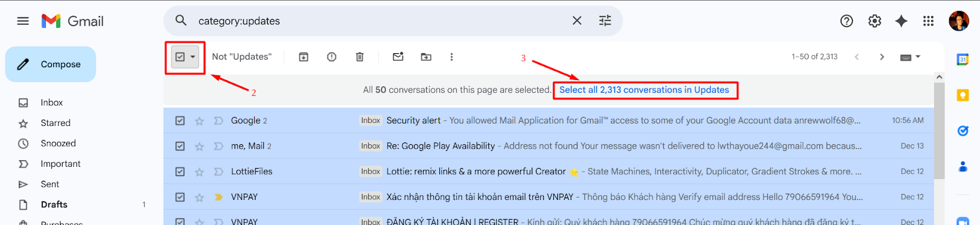Viewport: 980px width, 225px height.
Task: Open the More options three-dot menu
Action: (x=451, y=57)
